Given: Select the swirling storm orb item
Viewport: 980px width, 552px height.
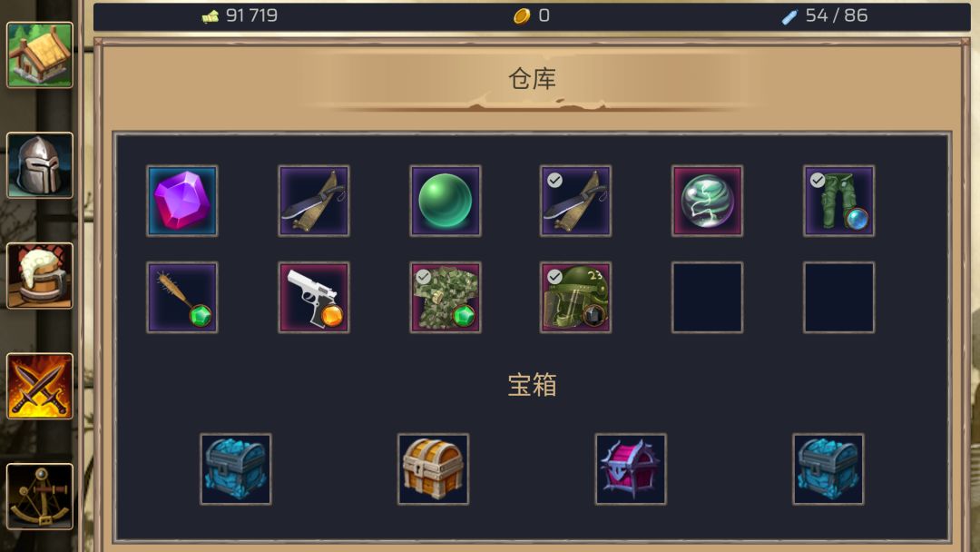Looking at the screenshot, I should click(x=707, y=201).
